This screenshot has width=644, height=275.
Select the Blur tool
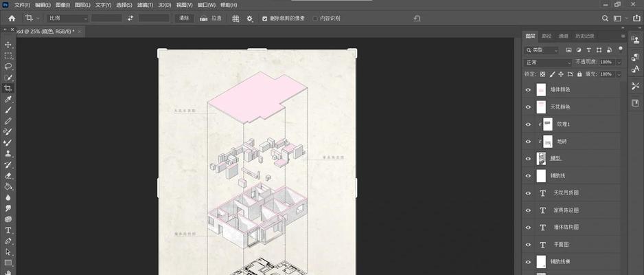pos(8,197)
